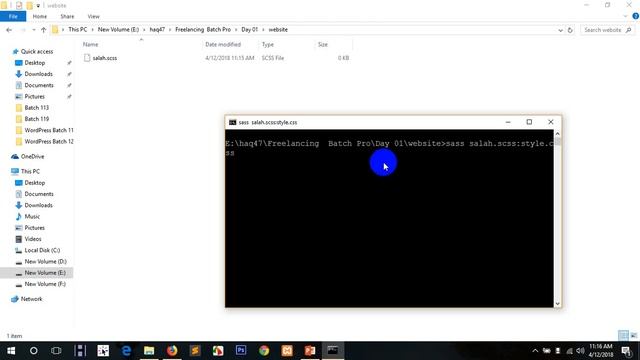The height and width of the screenshot is (360, 640).
Task: Click the command prompt title bar icon
Action: click(x=232, y=122)
